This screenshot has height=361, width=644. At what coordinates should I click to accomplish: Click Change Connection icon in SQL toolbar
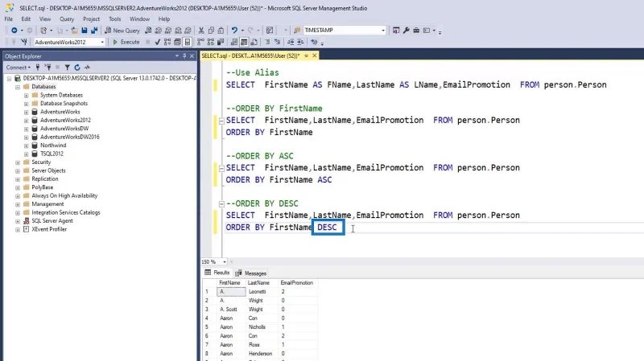point(24,42)
